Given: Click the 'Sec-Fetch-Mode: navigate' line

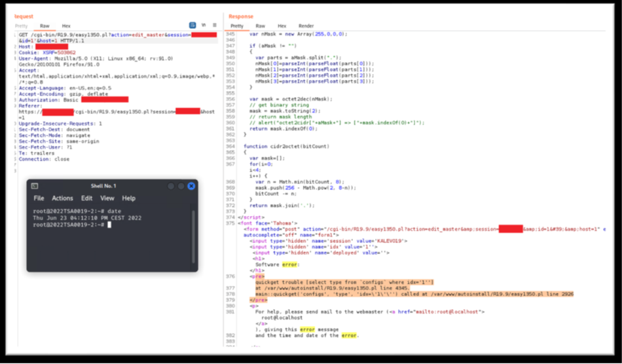Looking at the screenshot, I should (54, 136).
